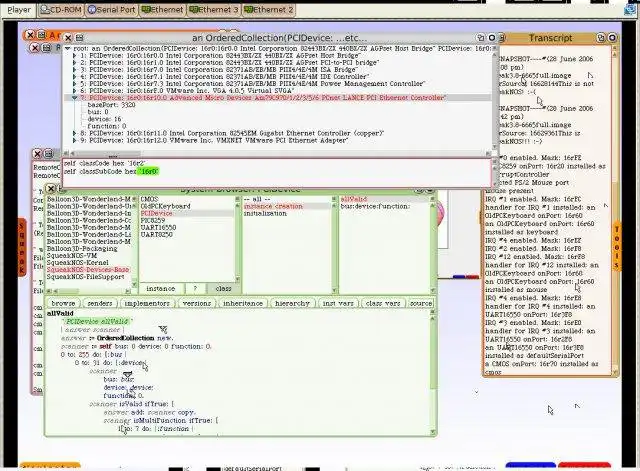Screen dimensions: 640x471
Task: Open the Tools flap tab on right edge
Action: tap(617, 246)
